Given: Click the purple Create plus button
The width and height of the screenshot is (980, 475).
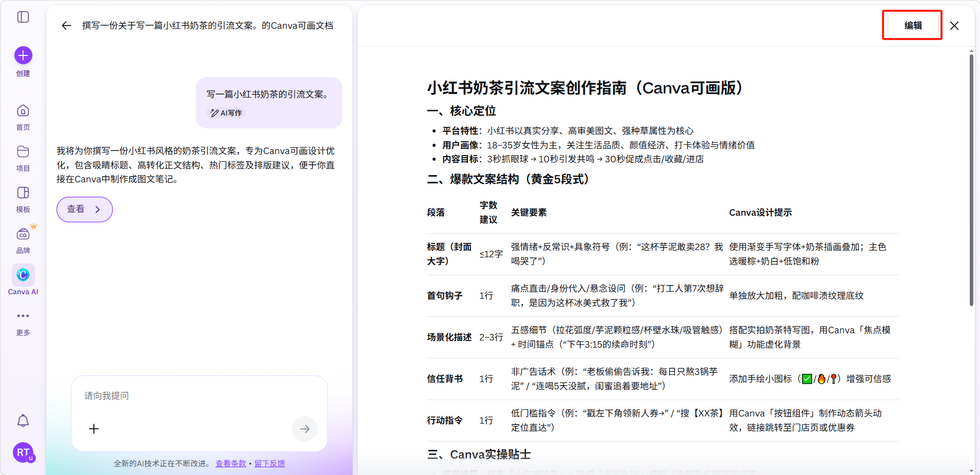Looking at the screenshot, I should pyautogui.click(x=23, y=55).
